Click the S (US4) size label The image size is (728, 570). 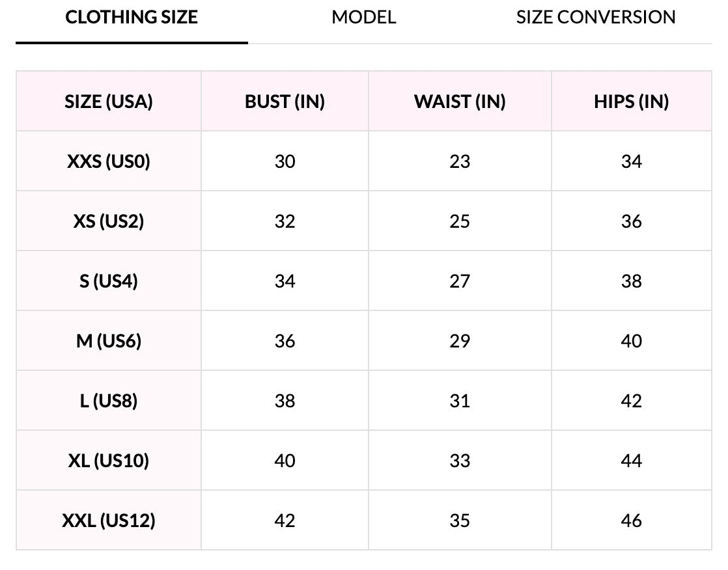coord(109,281)
